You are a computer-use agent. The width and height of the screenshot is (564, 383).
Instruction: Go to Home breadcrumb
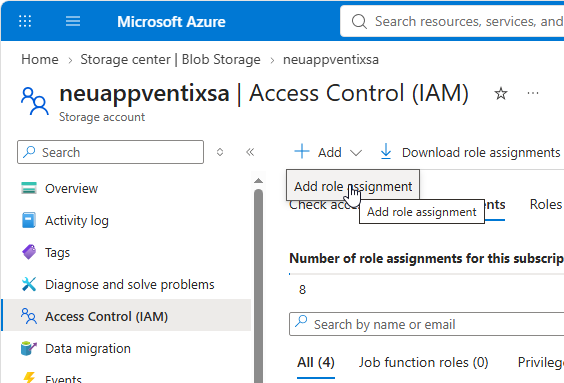40,59
